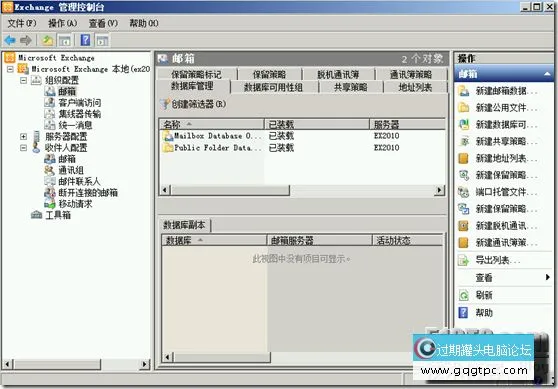The width and height of the screenshot is (558, 389).
Task: Select the 数据库副本 tab
Action: pos(184,225)
